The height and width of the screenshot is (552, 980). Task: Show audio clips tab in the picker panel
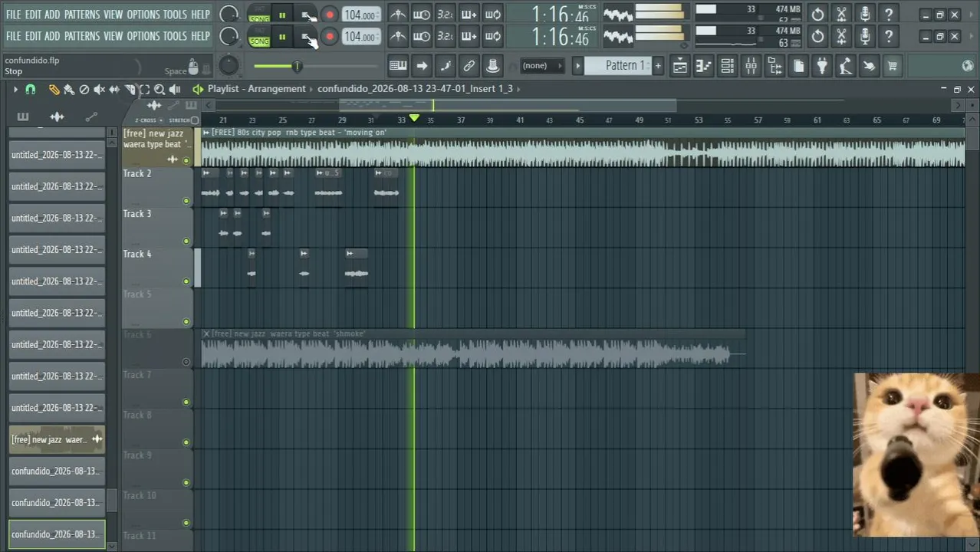[x=57, y=117]
